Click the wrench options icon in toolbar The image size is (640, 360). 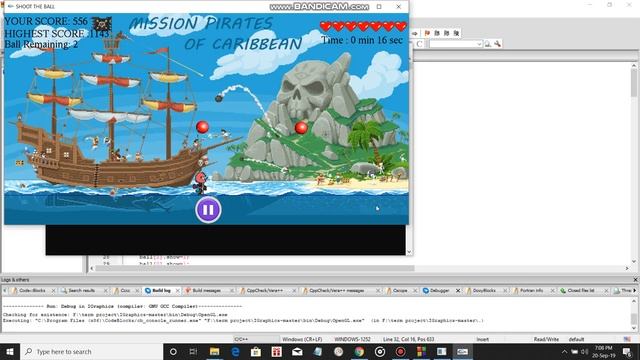click(x=498, y=44)
